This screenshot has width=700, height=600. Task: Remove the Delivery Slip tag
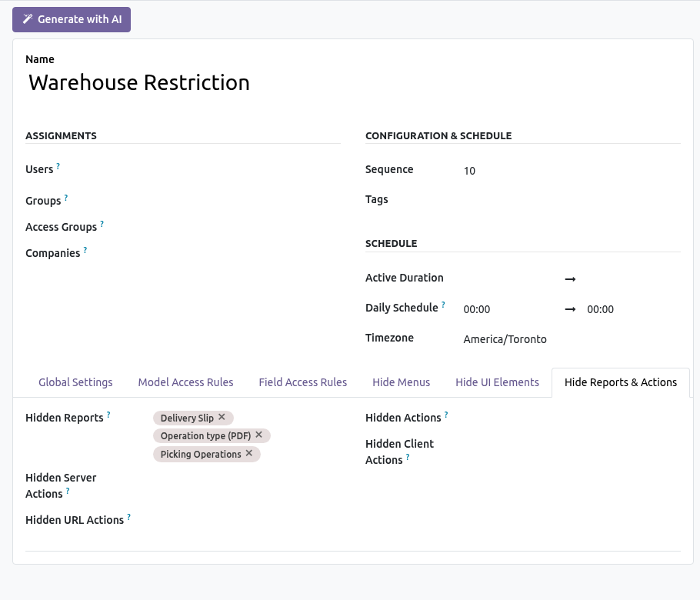coord(222,417)
